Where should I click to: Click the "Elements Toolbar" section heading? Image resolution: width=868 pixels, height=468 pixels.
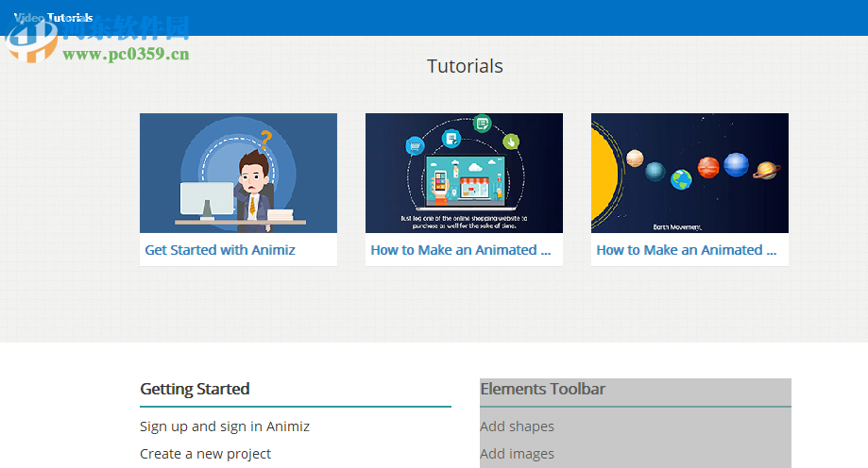pyautogui.click(x=542, y=389)
